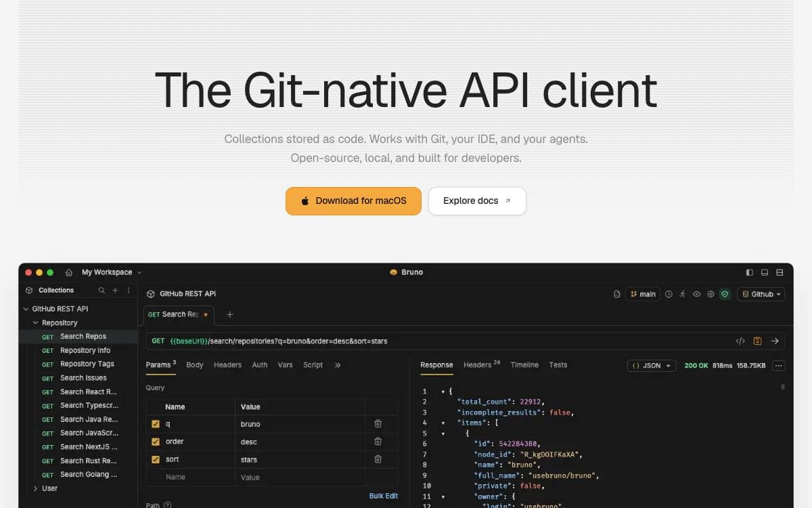Image resolution: width=812 pixels, height=508 pixels.
Task: Delete the 'sort' query parameter row
Action: click(378, 459)
